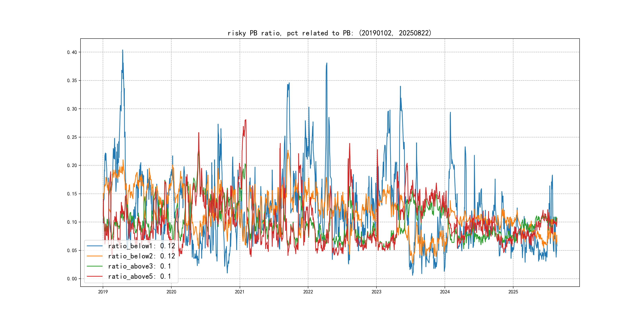Screen dimensions: 644x322
Task: Click the blue ratio_below1 legend line swatch
Action: (94, 246)
